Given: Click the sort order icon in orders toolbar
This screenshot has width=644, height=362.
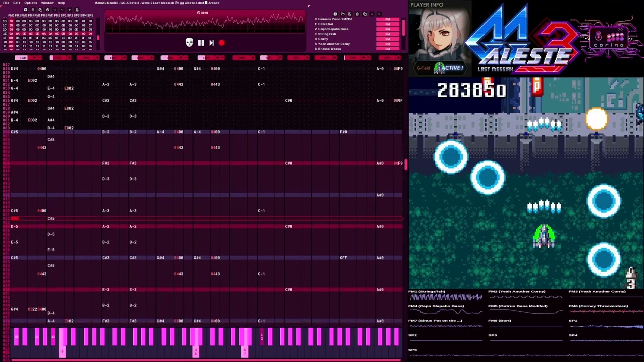Looking at the screenshot, I should tap(77, 10).
